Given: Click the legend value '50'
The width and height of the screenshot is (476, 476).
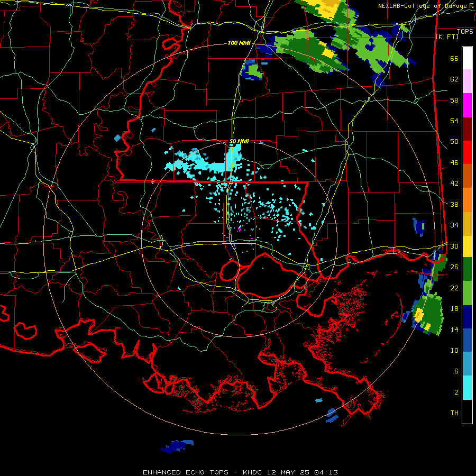Looking at the screenshot, I should [454, 141].
